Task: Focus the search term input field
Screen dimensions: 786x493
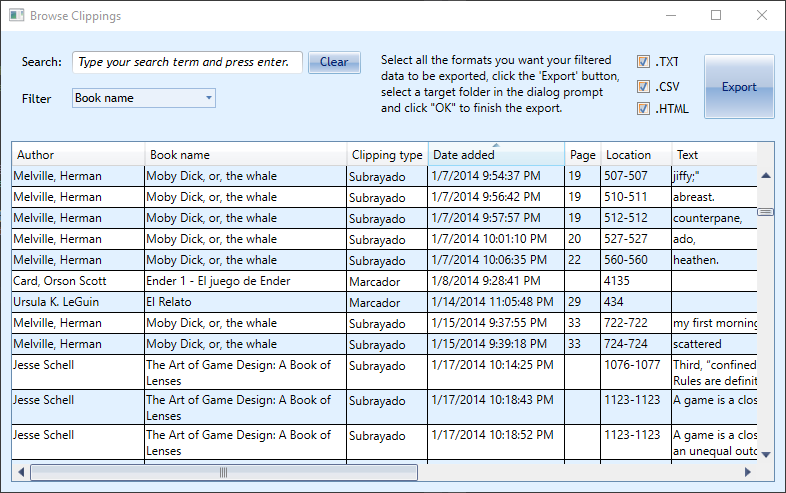Action: (187, 62)
